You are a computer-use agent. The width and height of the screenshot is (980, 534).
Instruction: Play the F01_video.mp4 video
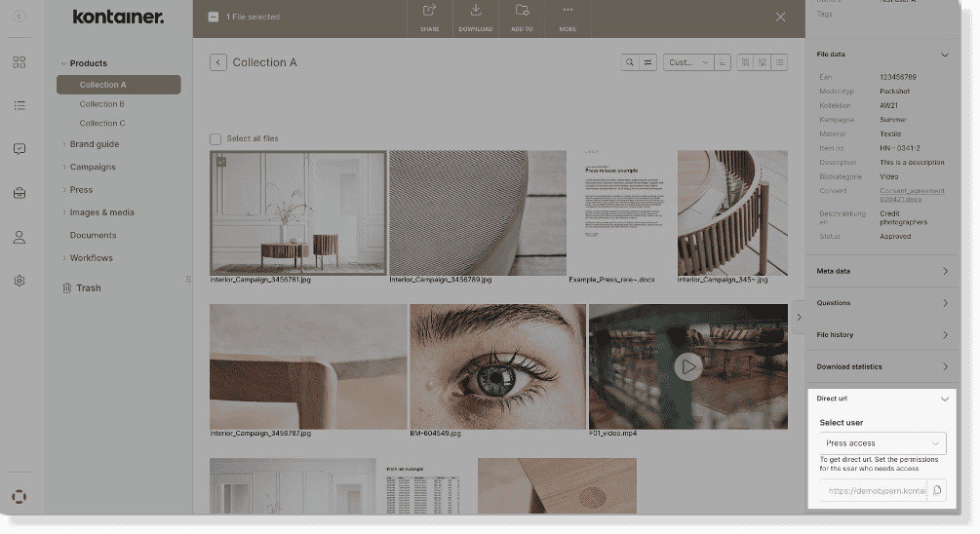(688, 366)
